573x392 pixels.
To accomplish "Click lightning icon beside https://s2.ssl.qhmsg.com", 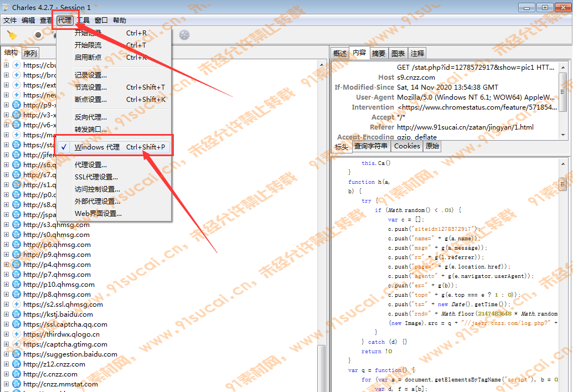I will 17,305.
